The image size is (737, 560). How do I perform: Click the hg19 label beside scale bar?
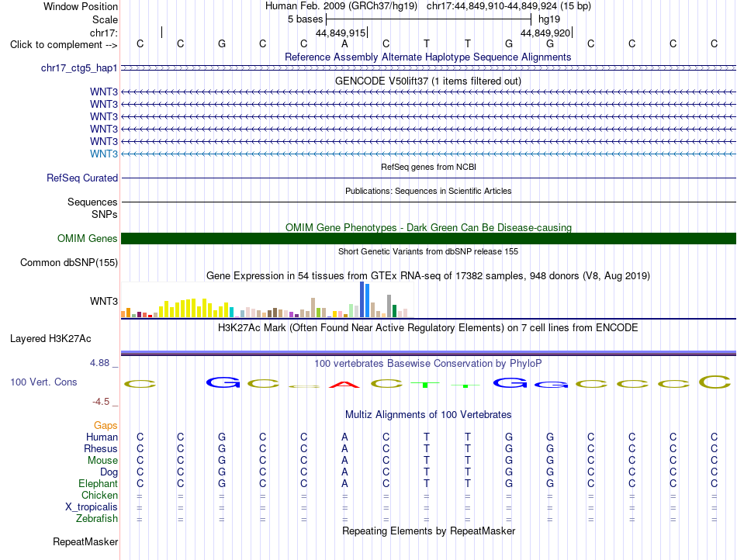tap(549, 19)
